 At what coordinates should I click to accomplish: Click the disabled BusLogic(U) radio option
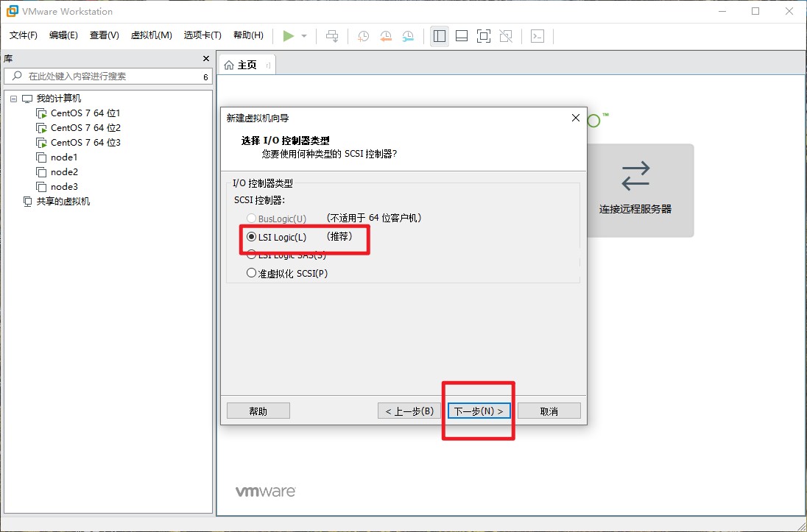[x=251, y=219]
